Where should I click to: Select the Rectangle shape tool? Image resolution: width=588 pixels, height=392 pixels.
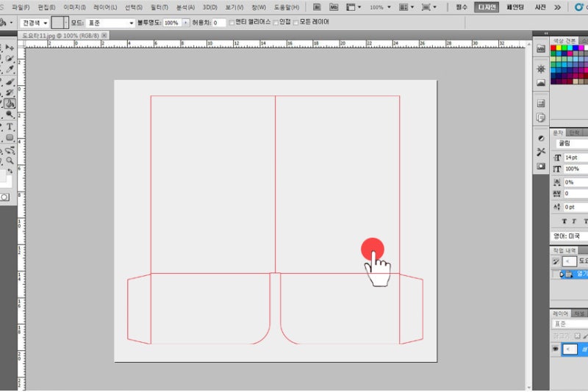pos(10,138)
